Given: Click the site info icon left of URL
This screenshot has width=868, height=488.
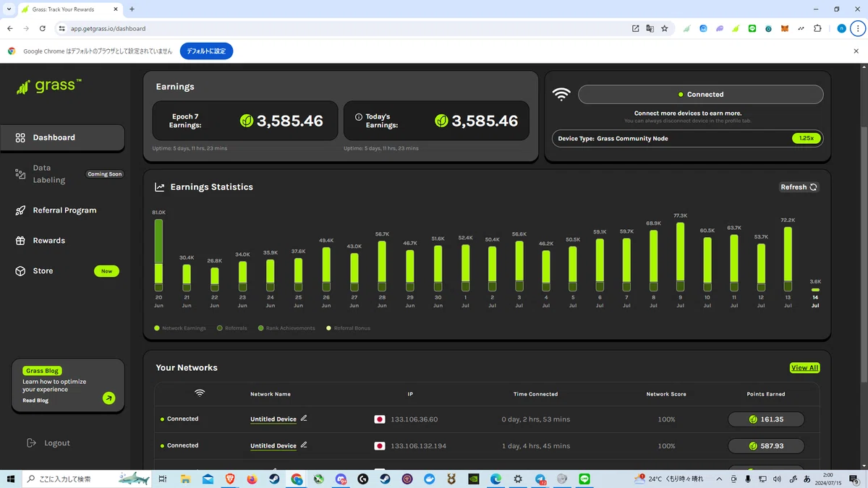Looking at the screenshot, I should click(62, 28).
